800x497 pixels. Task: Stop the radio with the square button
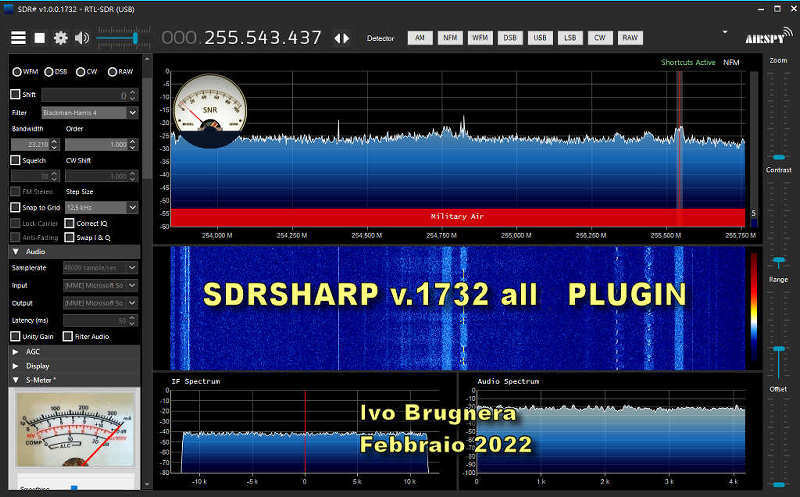[40, 38]
